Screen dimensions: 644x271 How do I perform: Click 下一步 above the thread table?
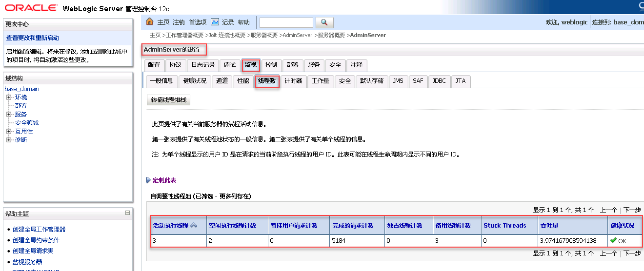632,210
